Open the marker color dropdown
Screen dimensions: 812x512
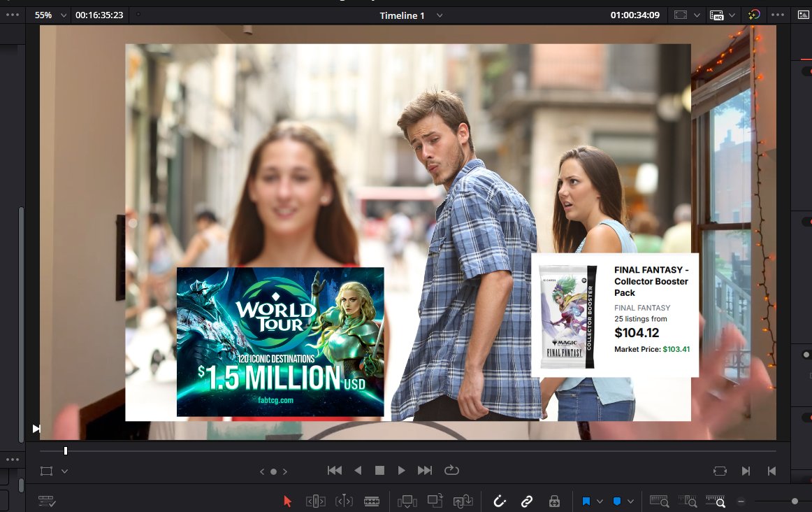click(630, 501)
